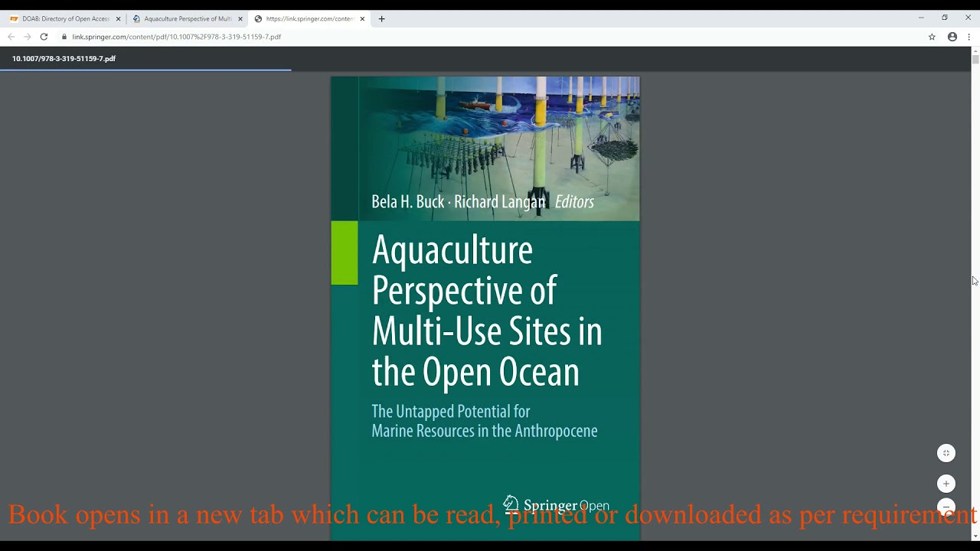Click the book title Aquaculture Perspective

(x=487, y=311)
